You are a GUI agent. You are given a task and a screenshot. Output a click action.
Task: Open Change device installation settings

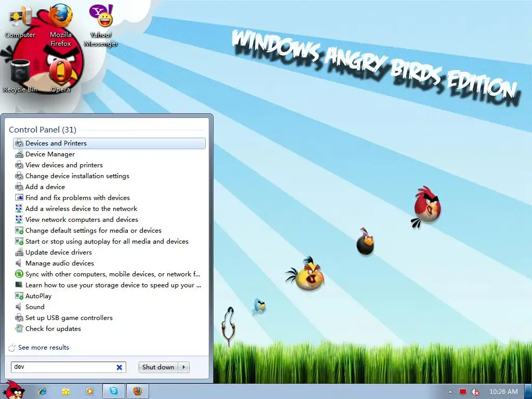pos(109,176)
